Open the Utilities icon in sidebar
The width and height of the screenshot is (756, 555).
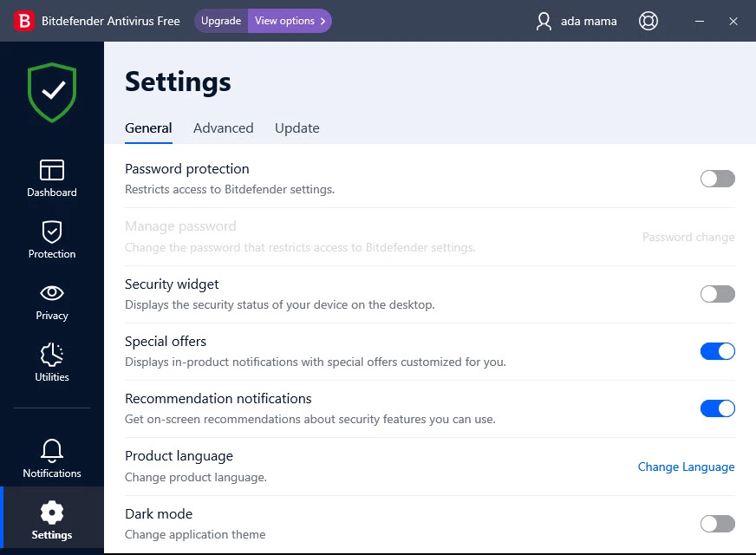[x=52, y=355]
